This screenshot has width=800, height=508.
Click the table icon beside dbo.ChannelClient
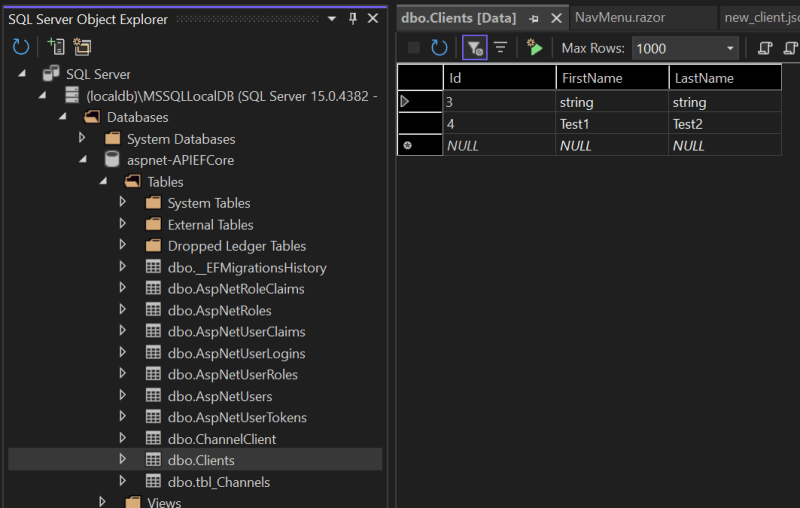(153, 438)
